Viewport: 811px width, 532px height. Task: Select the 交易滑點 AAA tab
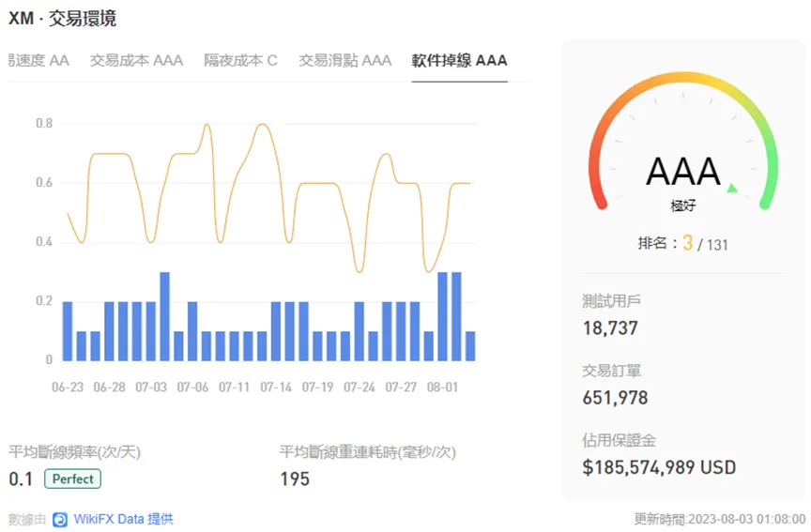click(345, 60)
